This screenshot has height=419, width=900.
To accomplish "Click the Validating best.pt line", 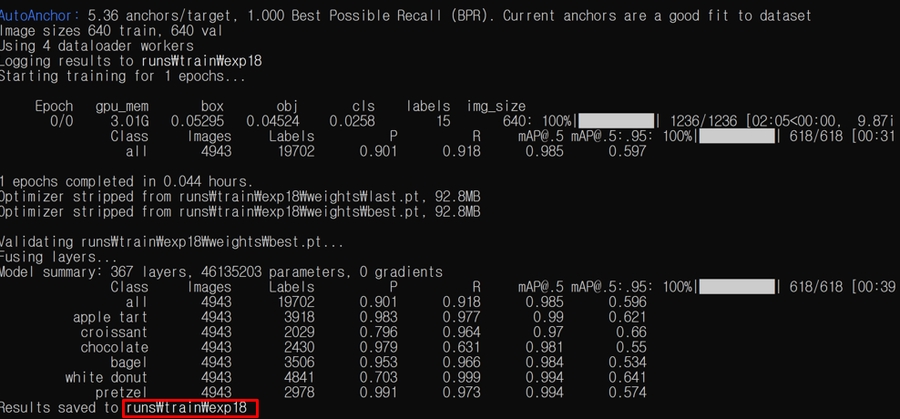I will click(x=172, y=242).
